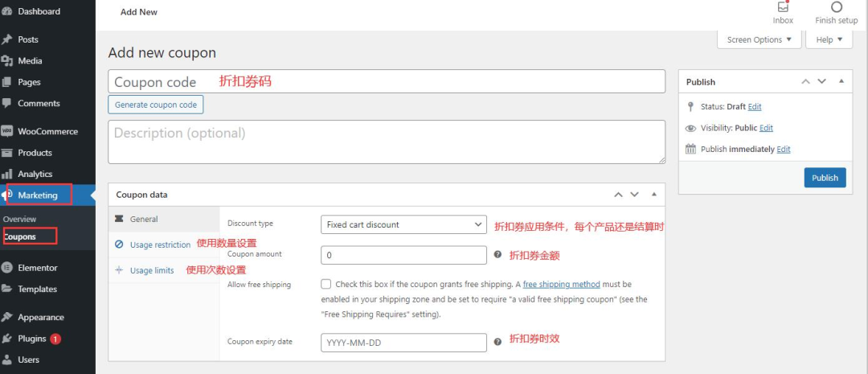Viewport: 868px width, 374px height.
Task: Expand the Help dropdown tab
Action: (x=828, y=39)
